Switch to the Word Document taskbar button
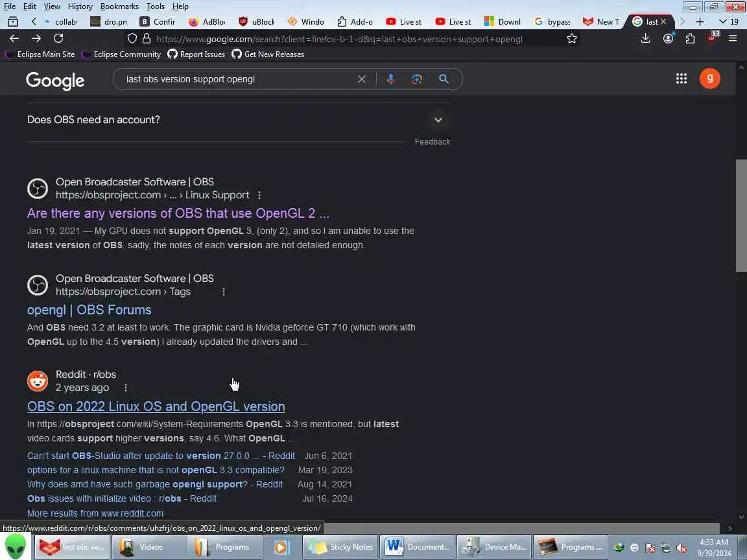 pyautogui.click(x=418, y=547)
